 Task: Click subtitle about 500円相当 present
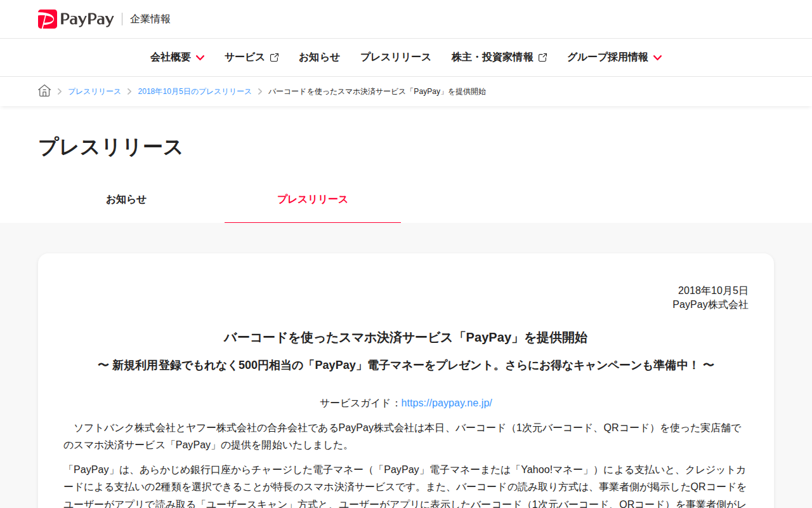click(x=406, y=366)
